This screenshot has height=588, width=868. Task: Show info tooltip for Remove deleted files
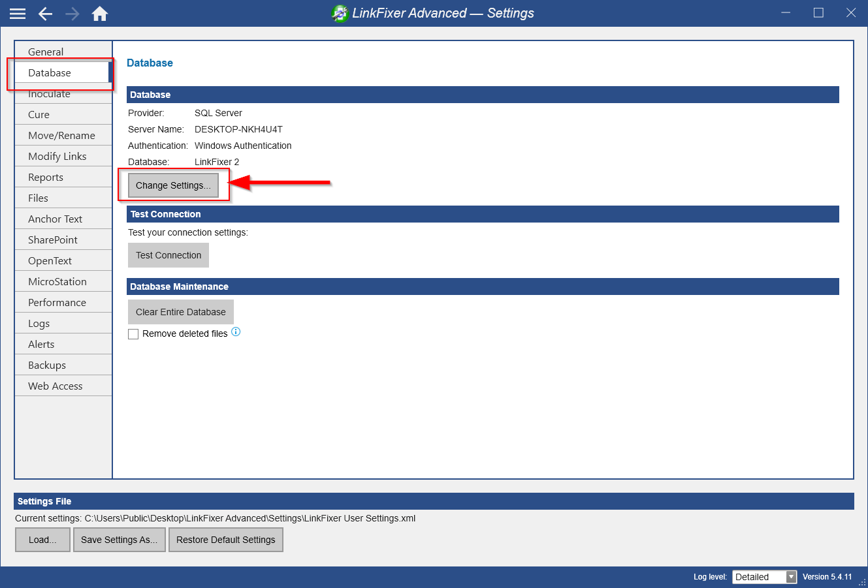coord(236,332)
